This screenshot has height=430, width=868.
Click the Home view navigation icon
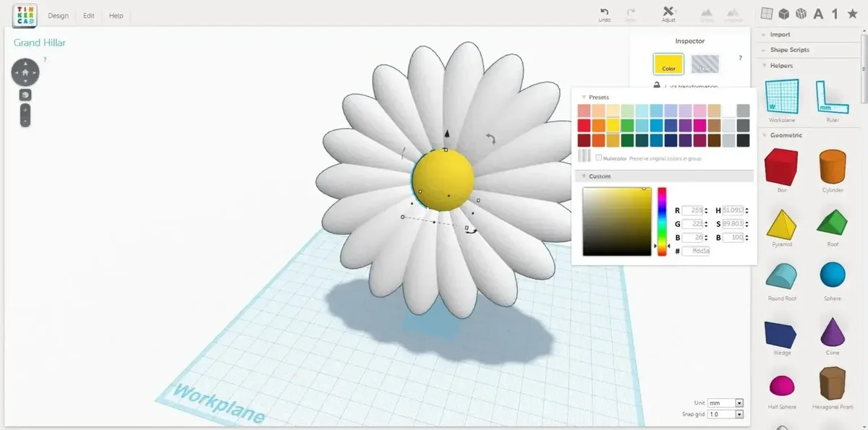pyautogui.click(x=25, y=72)
